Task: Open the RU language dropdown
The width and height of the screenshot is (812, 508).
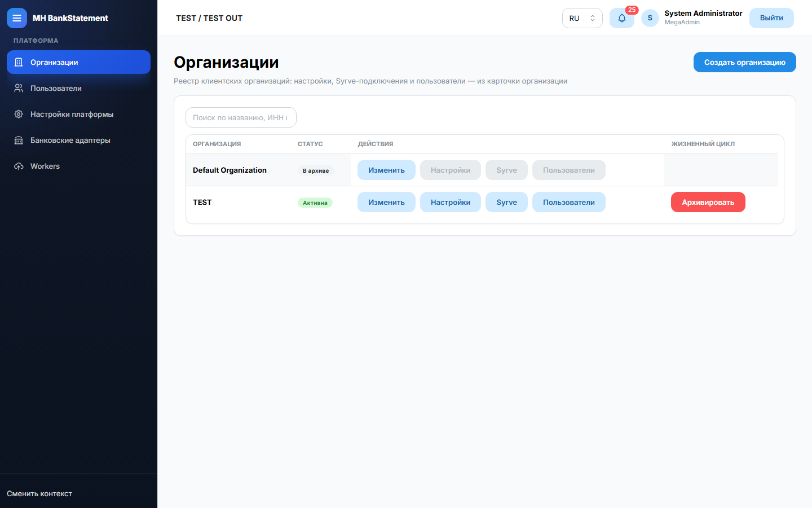Action: point(582,18)
